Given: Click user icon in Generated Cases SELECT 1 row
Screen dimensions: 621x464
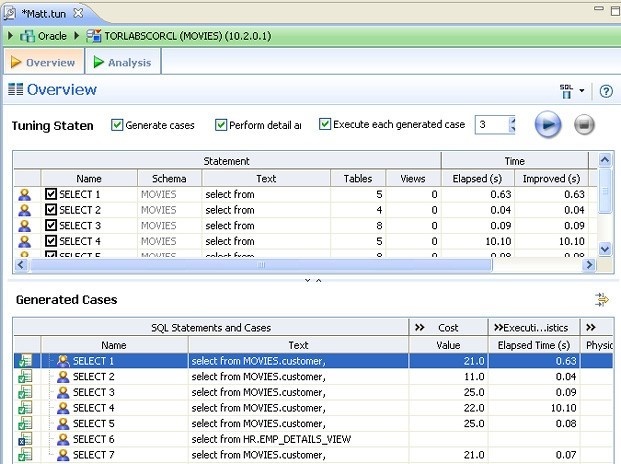Looking at the screenshot, I should click(63, 361).
